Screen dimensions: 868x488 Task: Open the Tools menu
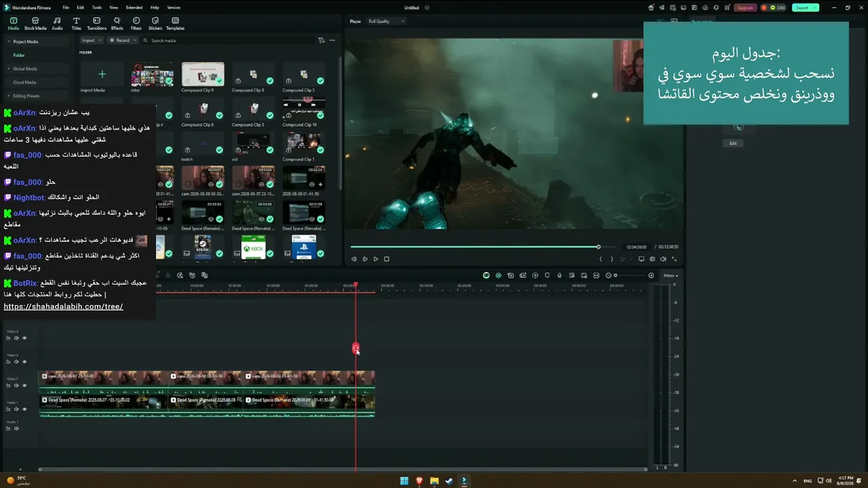(x=97, y=7)
